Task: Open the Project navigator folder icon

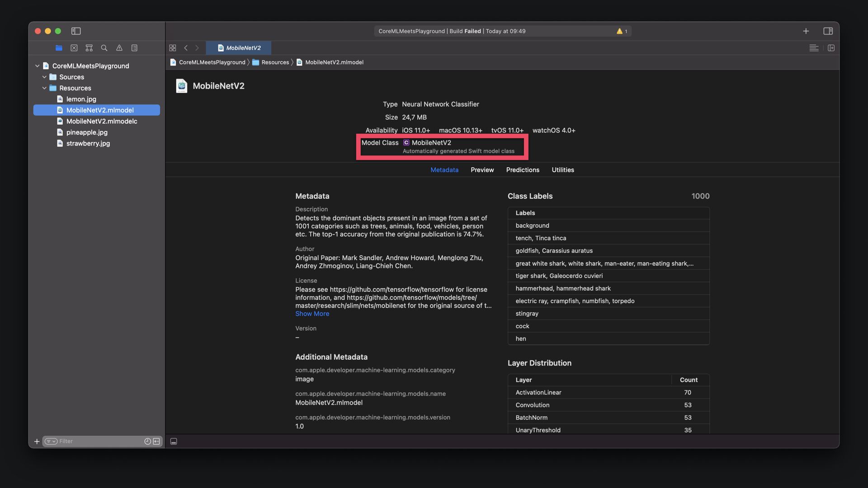Action: [59, 48]
